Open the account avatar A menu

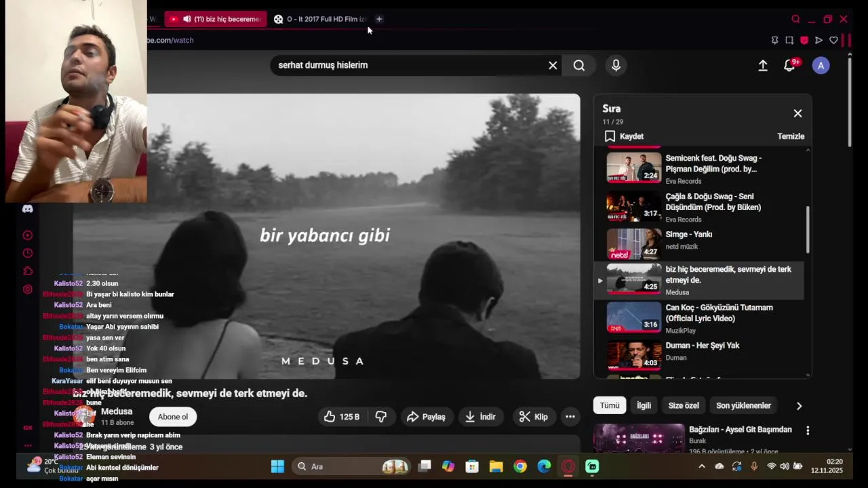click(x=821, y=66)
